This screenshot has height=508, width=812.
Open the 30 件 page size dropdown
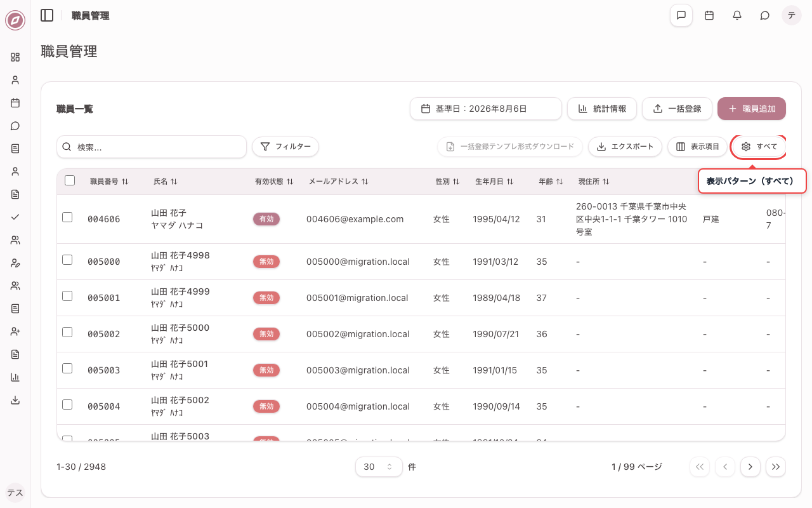(379, 467)
